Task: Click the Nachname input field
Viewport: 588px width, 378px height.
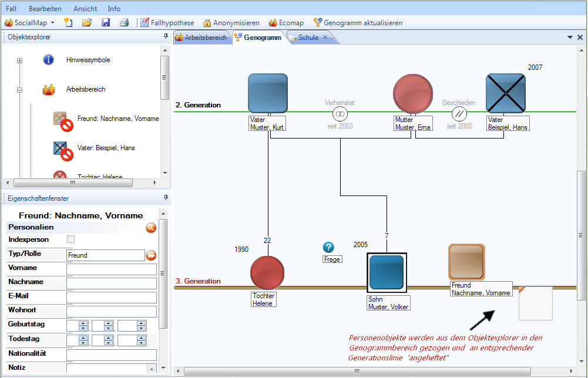Action: click(112, 283)
